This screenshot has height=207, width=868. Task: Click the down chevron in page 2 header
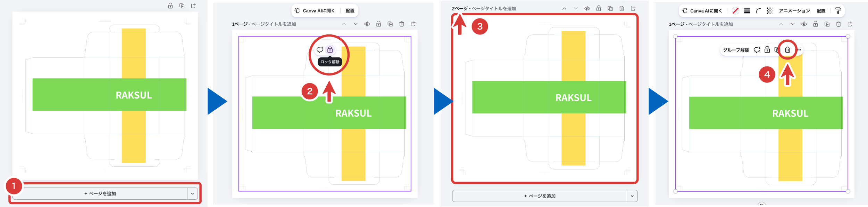tap(575, 8)
